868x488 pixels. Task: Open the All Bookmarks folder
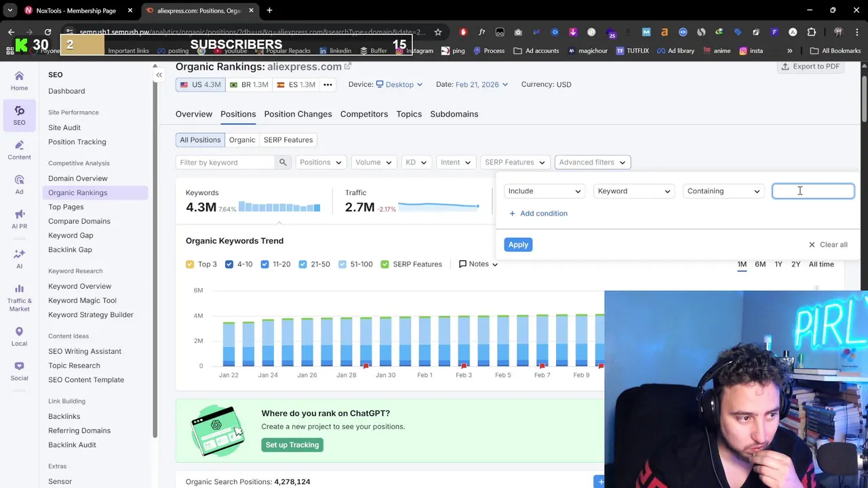(x=835, y=51)
